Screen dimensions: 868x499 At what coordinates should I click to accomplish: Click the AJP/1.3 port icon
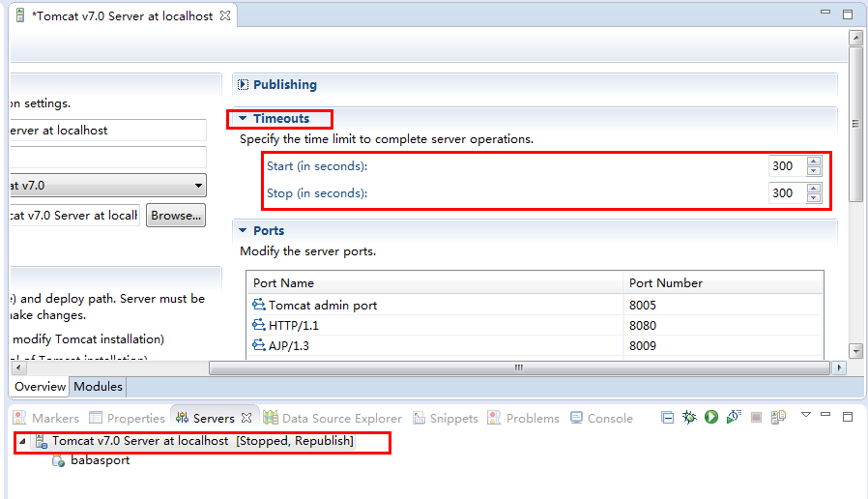(x=258, y=345)
